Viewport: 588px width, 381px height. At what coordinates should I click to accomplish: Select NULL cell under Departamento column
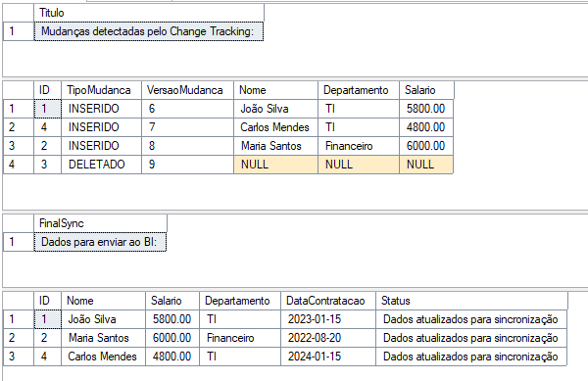pos(359,165)
